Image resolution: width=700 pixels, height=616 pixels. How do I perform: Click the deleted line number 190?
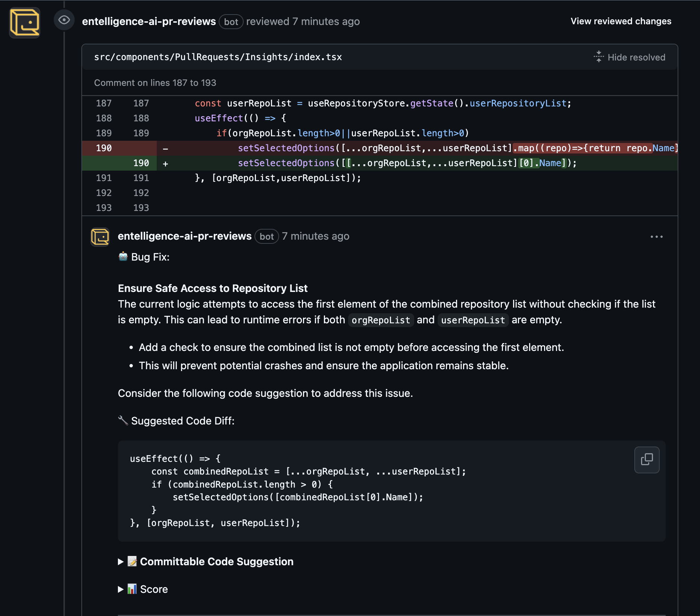(104, 148)
